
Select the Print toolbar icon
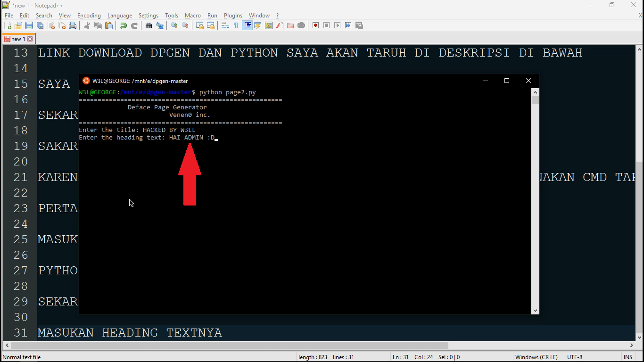(x=72, y=25)
